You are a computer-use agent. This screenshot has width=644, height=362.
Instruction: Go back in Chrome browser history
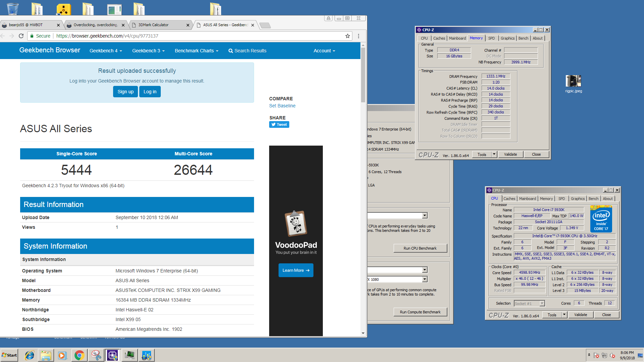3,36
